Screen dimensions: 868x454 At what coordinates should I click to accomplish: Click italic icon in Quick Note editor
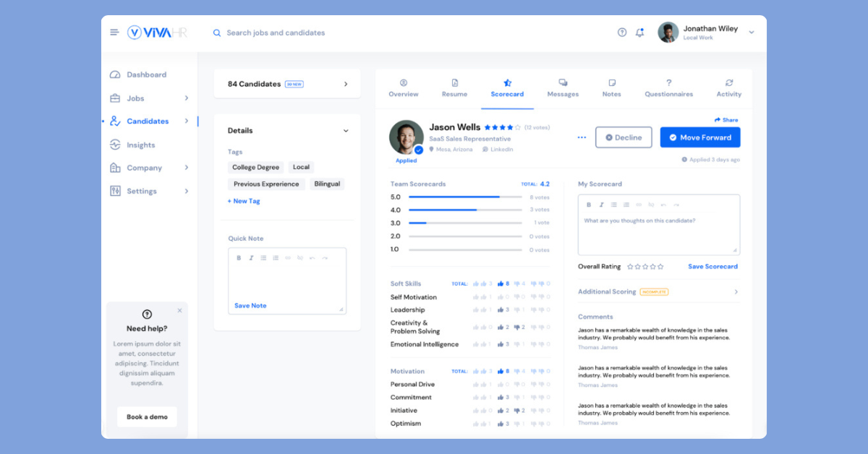251,258
